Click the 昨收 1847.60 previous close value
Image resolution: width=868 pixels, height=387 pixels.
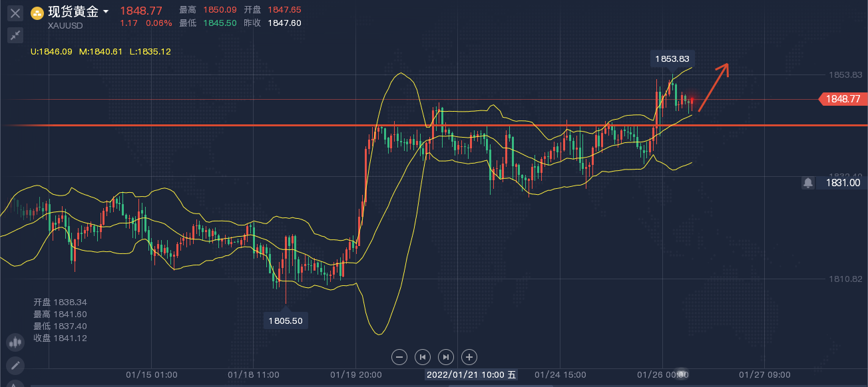(x=272, y=23)
